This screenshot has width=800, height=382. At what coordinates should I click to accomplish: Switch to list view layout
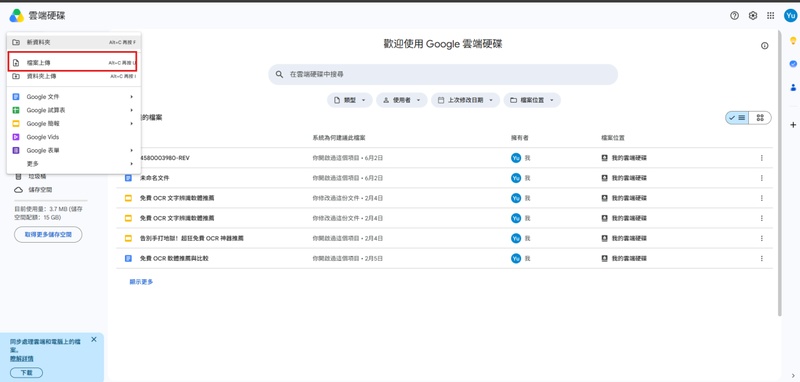pyautogui.click(x=737, y=118)
